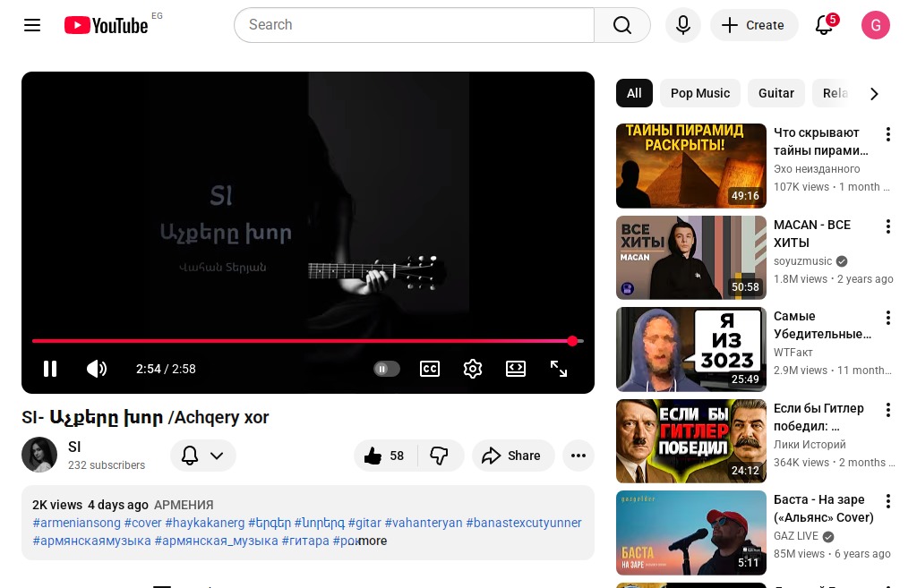Image resolution: width=917 pixels, height=588 pixels.
Task: Open SI channel name link
Action: click(x=74, y=447)
